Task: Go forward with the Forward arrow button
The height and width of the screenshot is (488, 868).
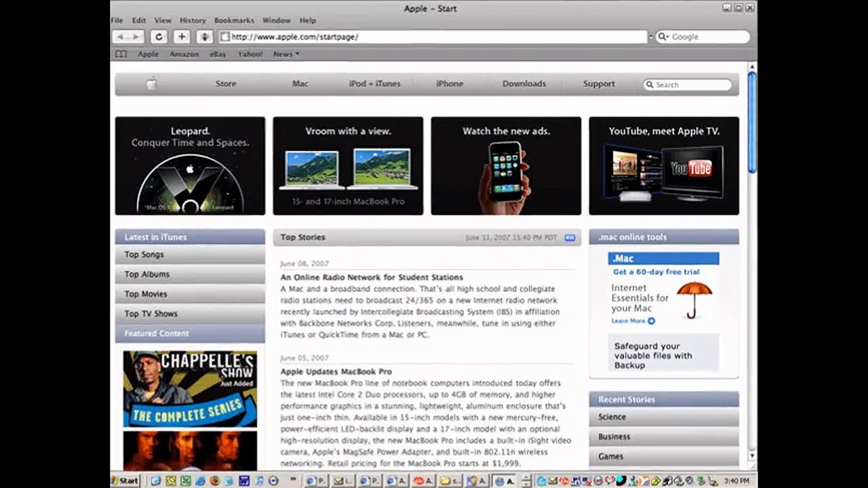Action: pyautogui.click(x=136, y=37)
